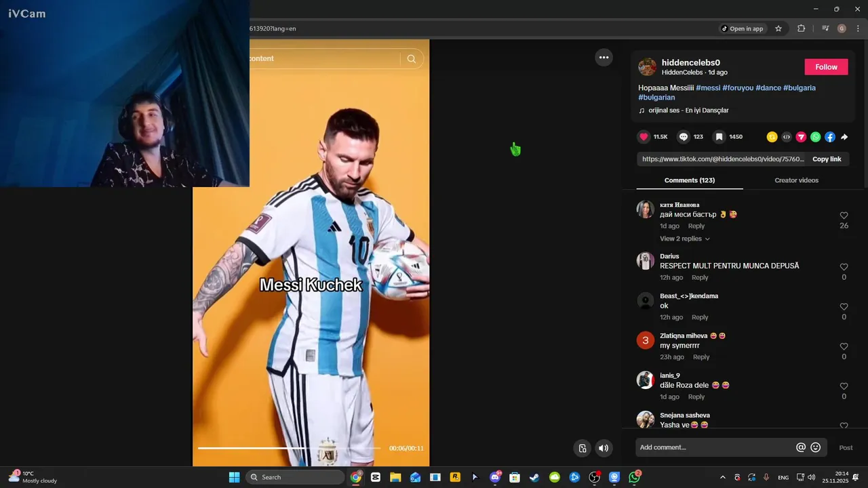
Task: Open Discord from the taskbar
Action: coord(495,477)
